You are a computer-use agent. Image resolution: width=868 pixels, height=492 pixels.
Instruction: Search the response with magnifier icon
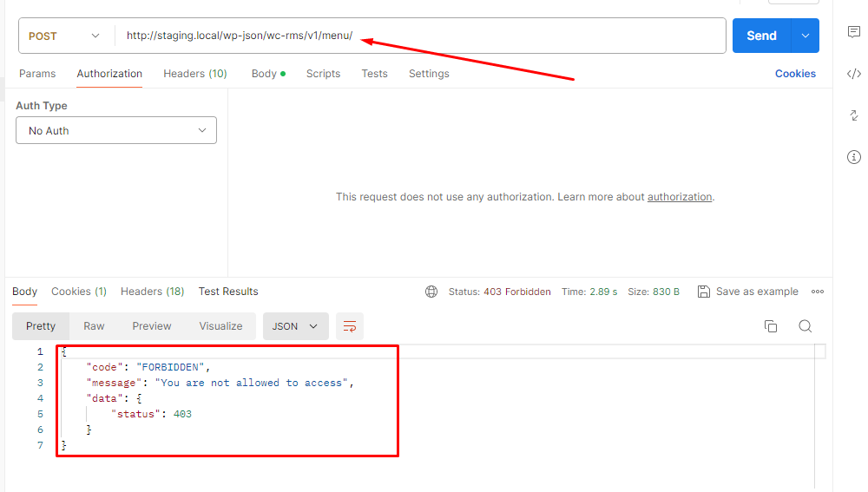click(x=805, y=326)
